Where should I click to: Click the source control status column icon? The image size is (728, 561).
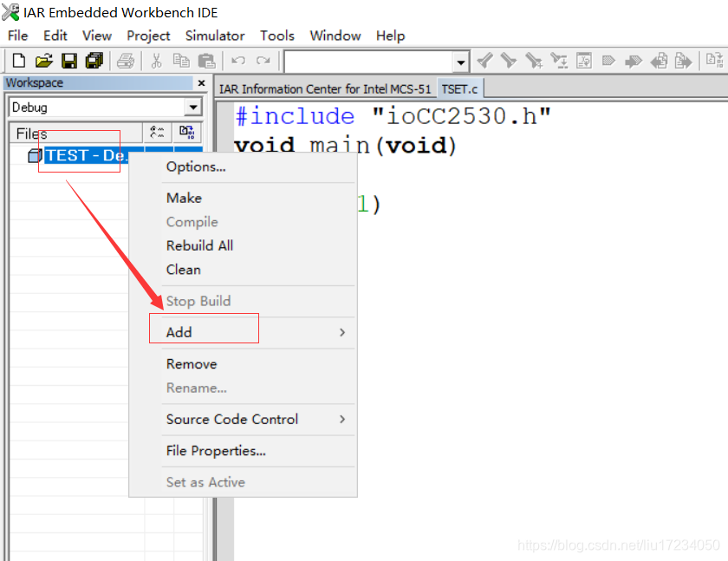pyautogui.click(x=158, y=133)
